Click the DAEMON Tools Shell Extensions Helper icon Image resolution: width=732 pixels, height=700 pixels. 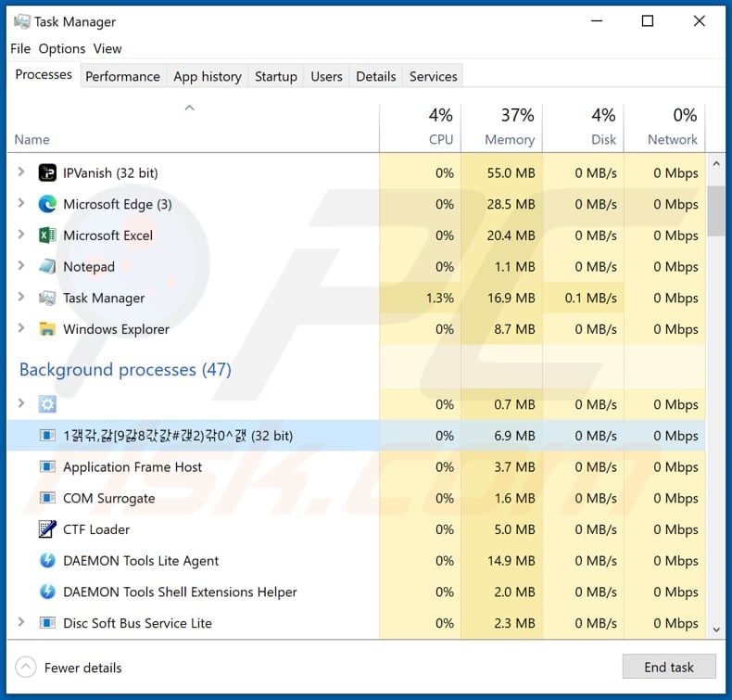pos(47,592)
